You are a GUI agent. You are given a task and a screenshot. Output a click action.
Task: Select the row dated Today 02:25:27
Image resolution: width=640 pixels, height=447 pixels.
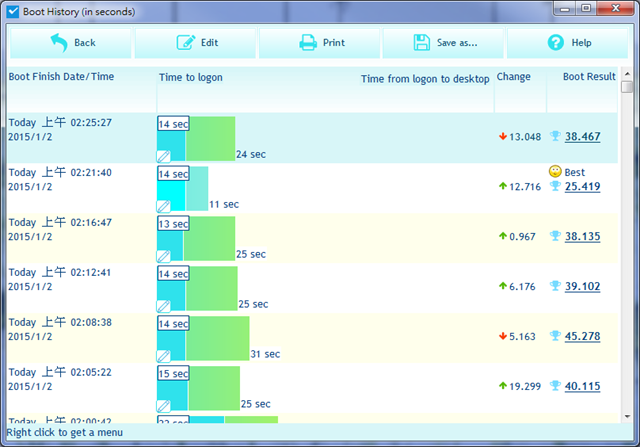tap(312, 138)
